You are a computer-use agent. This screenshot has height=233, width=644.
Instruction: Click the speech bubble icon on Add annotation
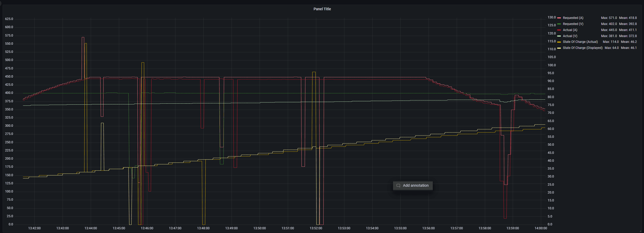398,186
